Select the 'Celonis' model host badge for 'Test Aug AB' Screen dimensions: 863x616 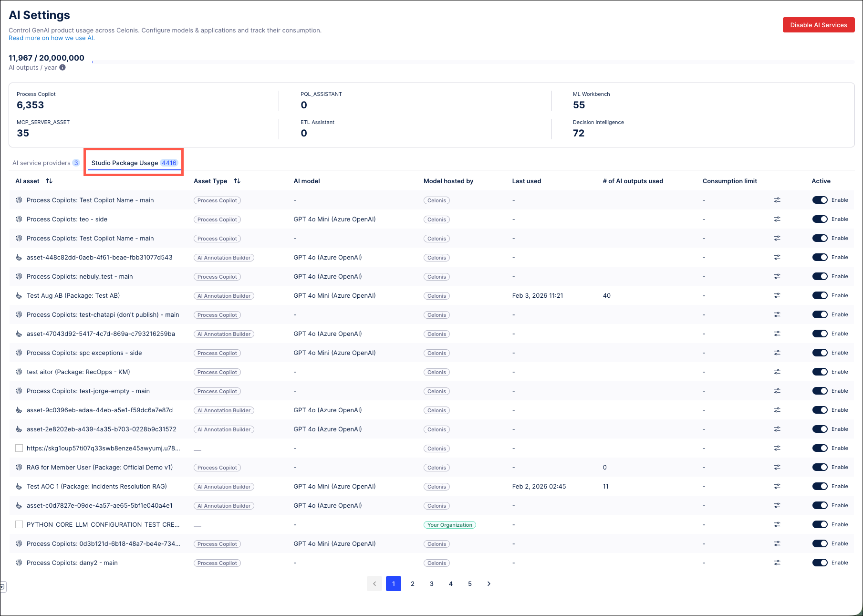(x=437, y=295)
